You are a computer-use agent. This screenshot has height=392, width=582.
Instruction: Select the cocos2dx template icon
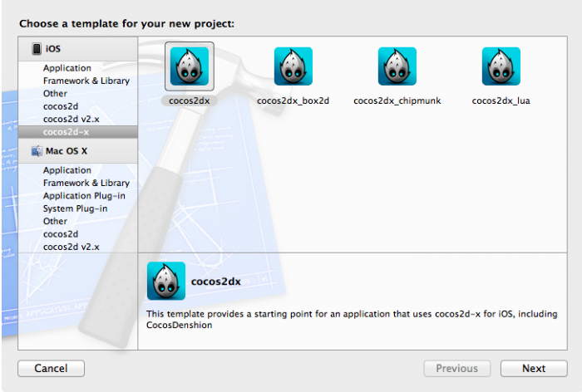[x=190, y=66]
